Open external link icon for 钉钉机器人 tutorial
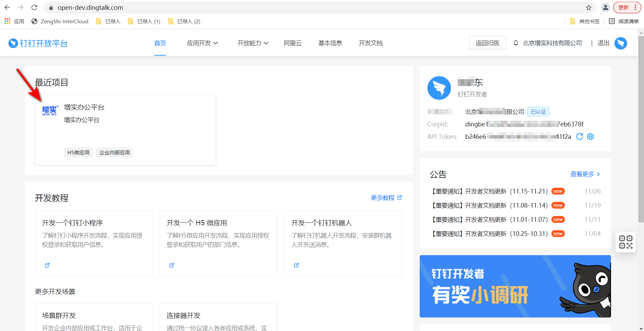This screenshot has height=331, width=644. pyautogui.click(x=296, y=265)
